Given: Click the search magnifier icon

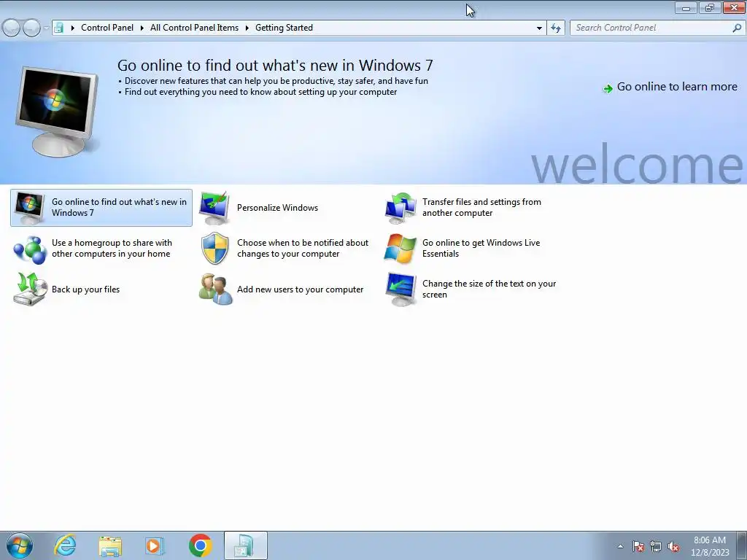Looking at the screenshot, I should 737,28.
